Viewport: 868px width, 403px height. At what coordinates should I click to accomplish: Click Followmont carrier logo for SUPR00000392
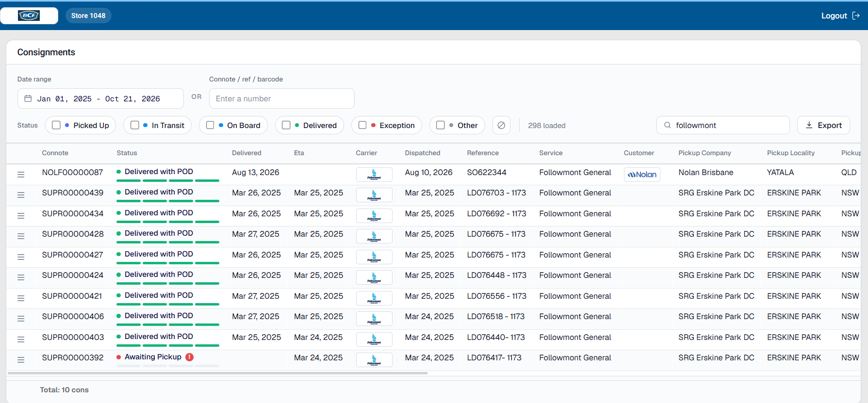[x=374, y=360]
